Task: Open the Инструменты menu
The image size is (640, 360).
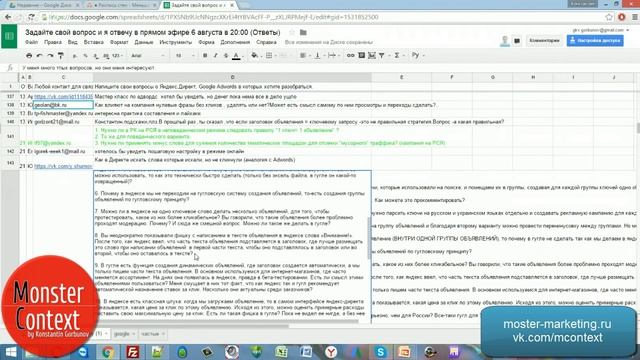Action: coord(176,42)
